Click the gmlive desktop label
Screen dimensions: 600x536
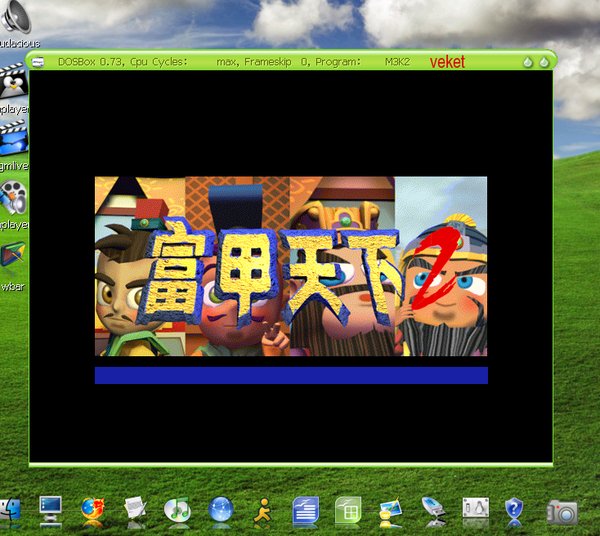(14, 165)
